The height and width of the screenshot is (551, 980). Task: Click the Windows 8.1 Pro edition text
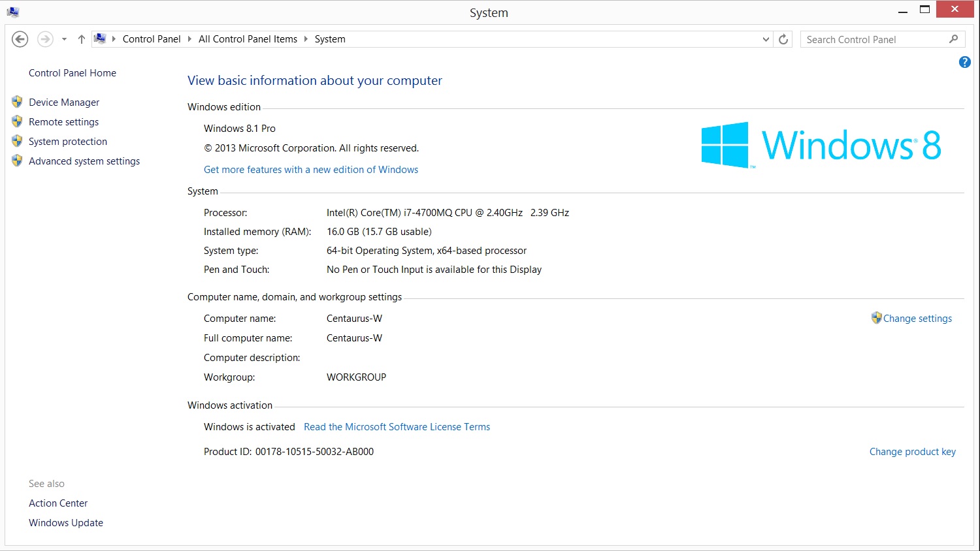[x=240, y=129]
